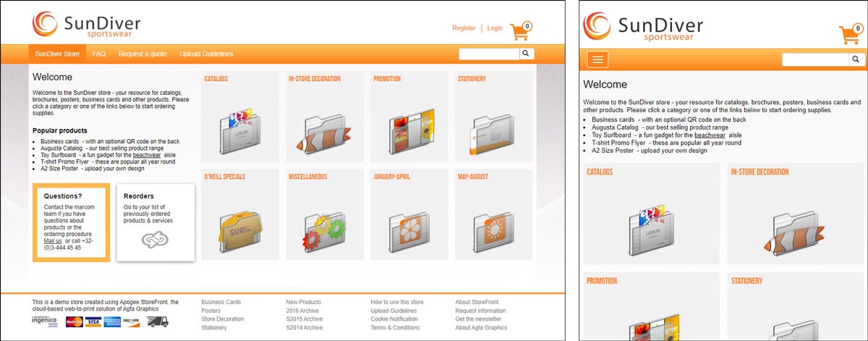Click the Login link
Viewport: 868px width, 341px height.
click(x=495, y=28)
